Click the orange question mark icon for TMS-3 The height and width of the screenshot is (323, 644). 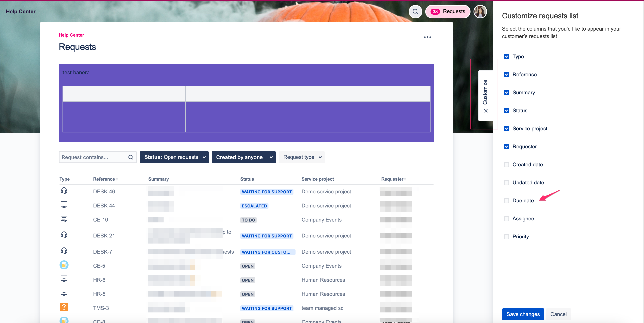[x=64, y=307]
